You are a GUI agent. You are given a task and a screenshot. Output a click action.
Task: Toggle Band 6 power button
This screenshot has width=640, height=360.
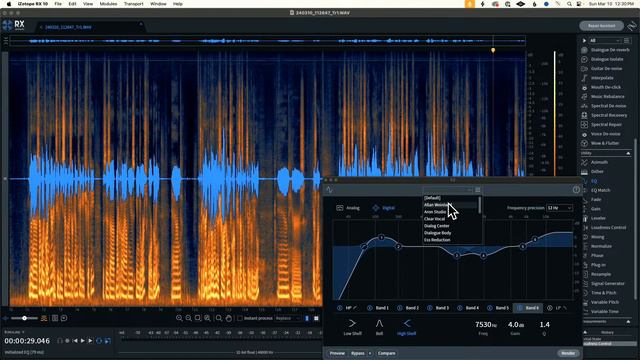click(520, 308)
